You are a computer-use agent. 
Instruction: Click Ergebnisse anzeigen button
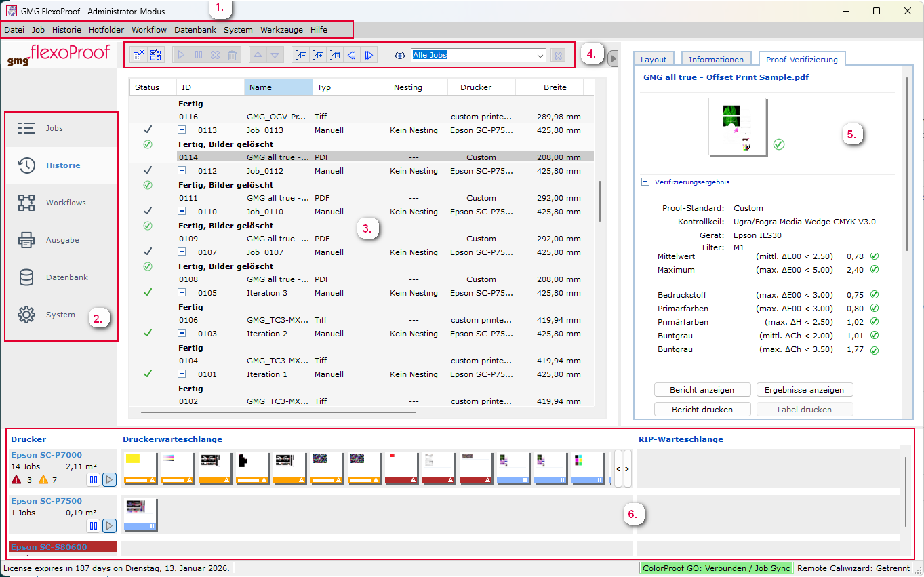pos(804,390)
